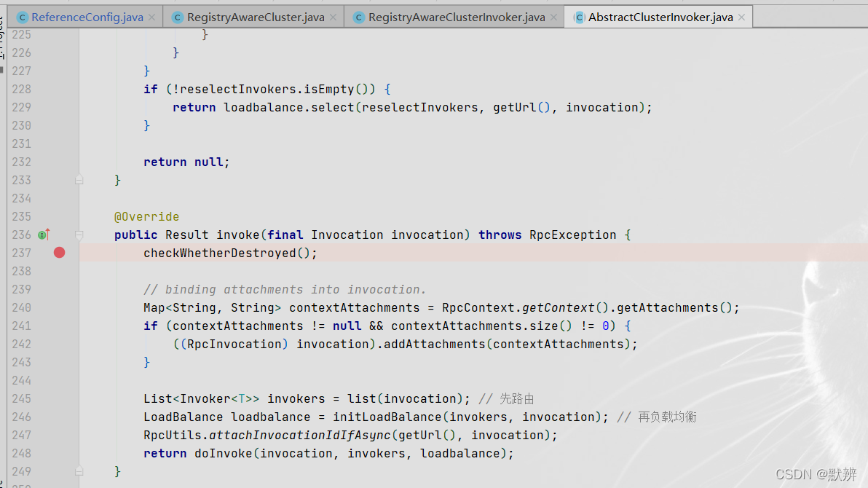The height and width of the screenshot is (488, 868).
Task: Switch to ReferenceConfig.java tab
Action: tap(87, 17)
